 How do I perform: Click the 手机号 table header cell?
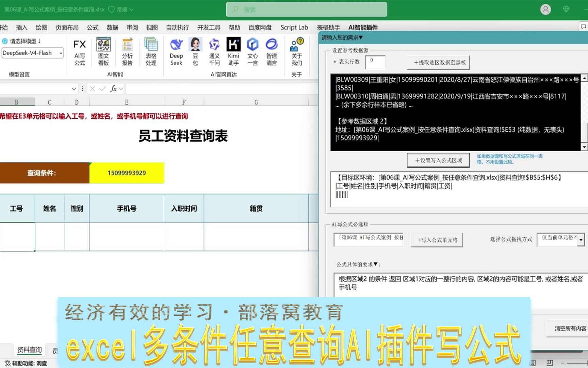coord(127,209)
